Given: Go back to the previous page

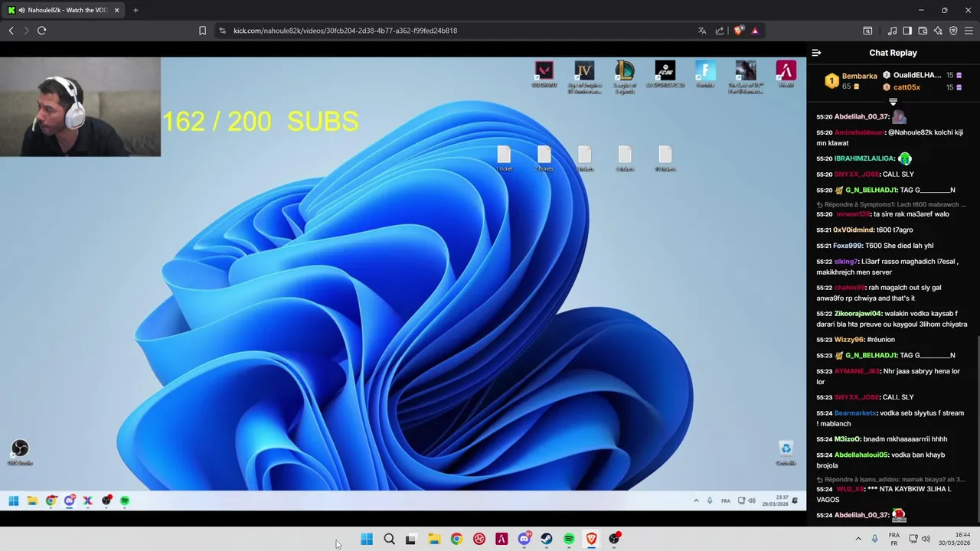Looking at the screenshot, I should coord(11,31).
